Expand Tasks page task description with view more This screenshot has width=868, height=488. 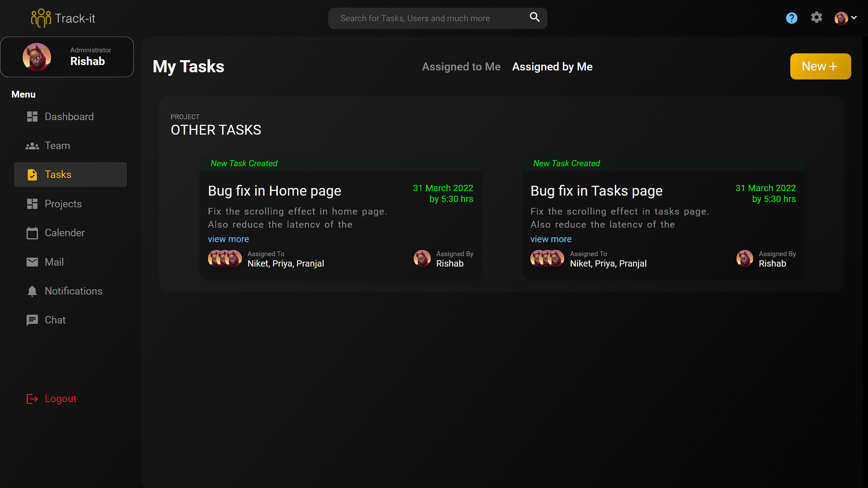pyautogui.click(x=551, y=239)
